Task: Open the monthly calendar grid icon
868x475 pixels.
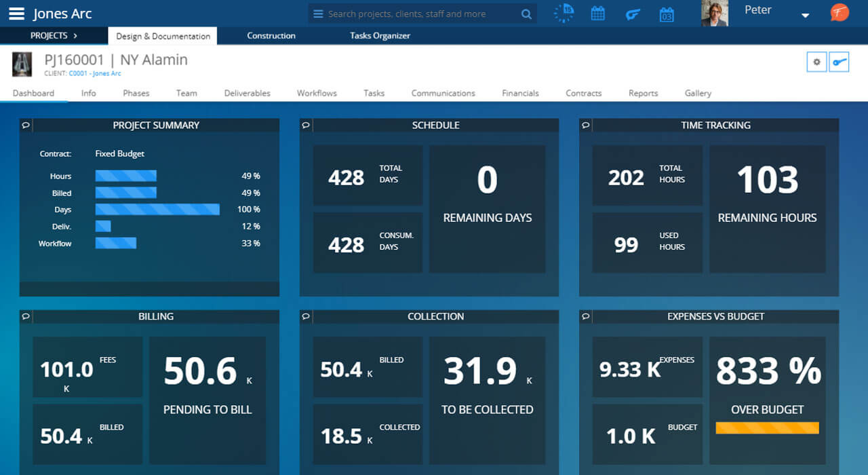Action: click(597, 14)
